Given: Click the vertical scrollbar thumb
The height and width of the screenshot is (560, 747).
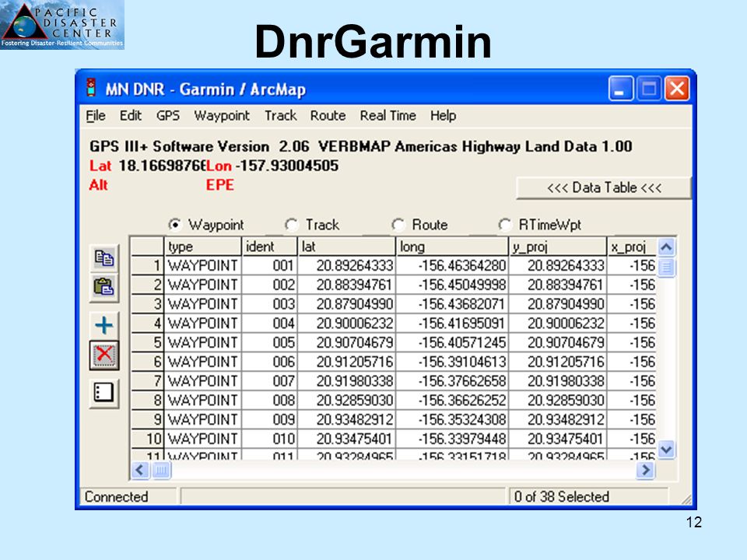Looking at the screenshot, I should click(x=666, y=267).
